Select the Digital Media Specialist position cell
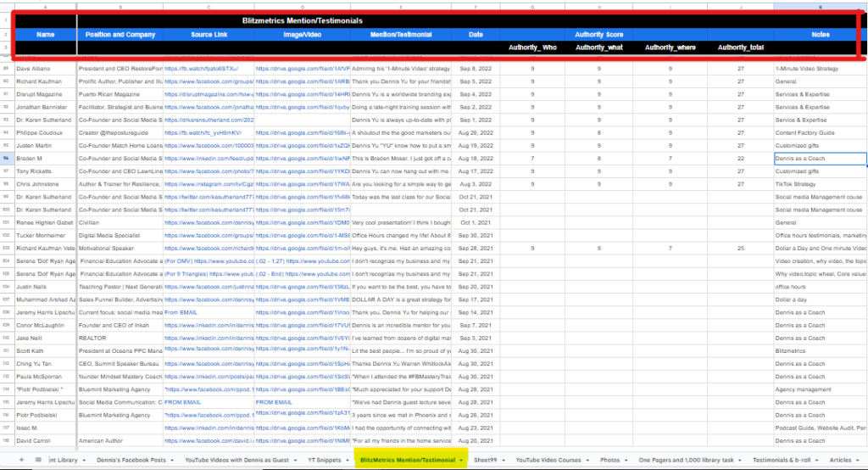Screen dimensions: 868x470 point(120,236)
